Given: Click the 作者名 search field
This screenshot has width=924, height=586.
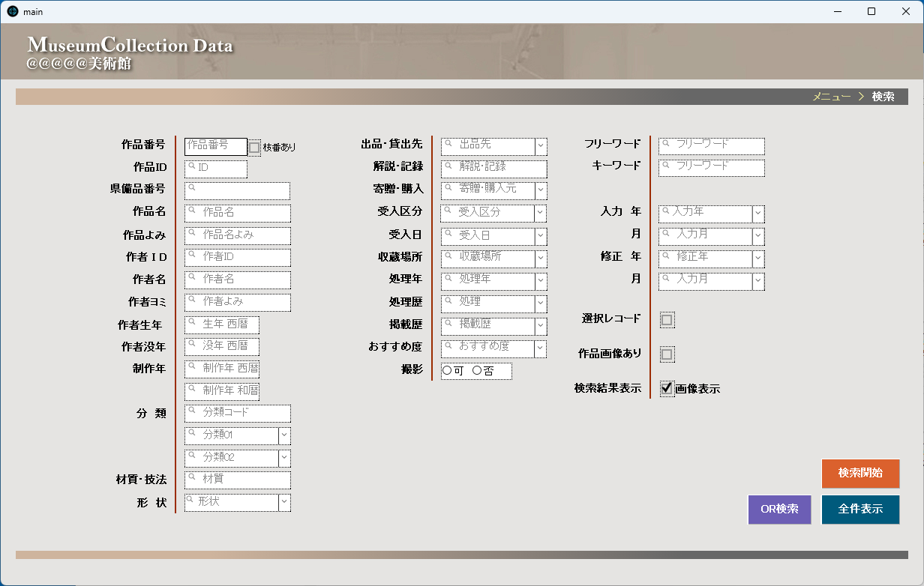Looking at the screenshot, I should coord(237,280).
